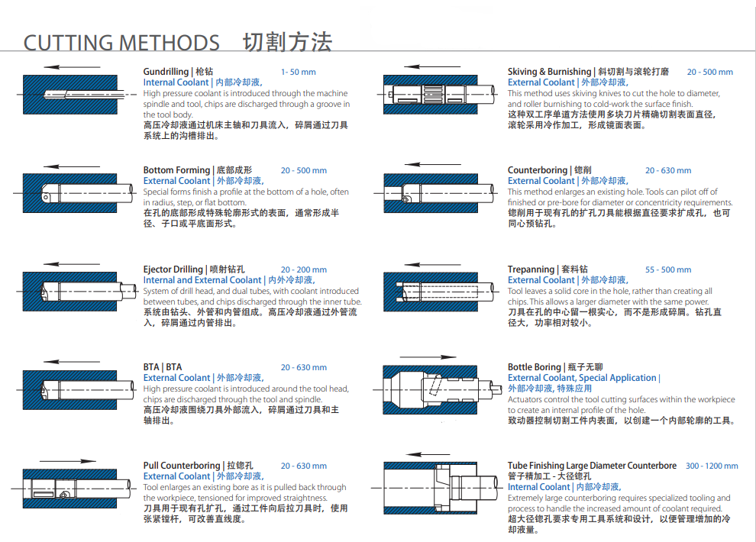
Task: Select the Bottom Forming diagram
Action: (73, 195)
